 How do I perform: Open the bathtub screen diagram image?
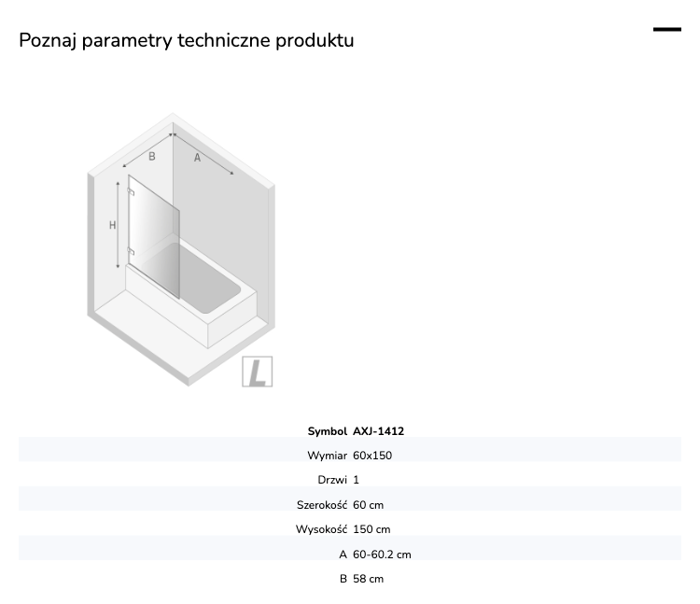click(x=181, y=249)
